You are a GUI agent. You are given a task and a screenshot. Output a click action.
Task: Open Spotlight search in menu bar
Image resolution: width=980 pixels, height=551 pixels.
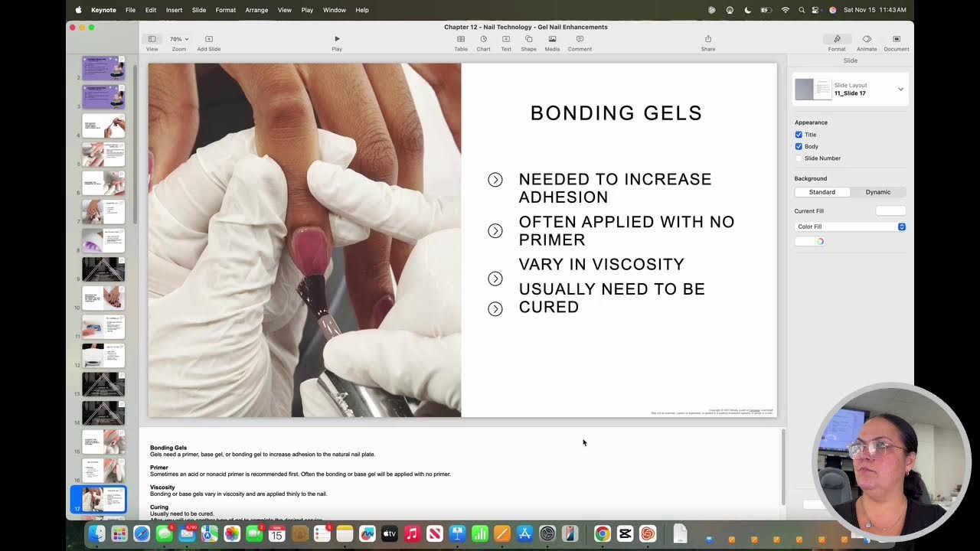(x=802, y=10)
